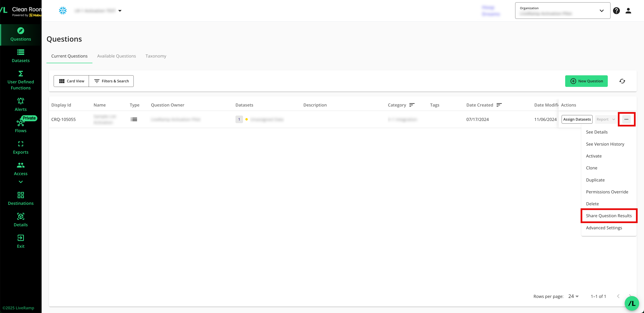This screenshot has width=644, height=313.
Task: Switch to Available Questions tab
Action: (117, 56)
